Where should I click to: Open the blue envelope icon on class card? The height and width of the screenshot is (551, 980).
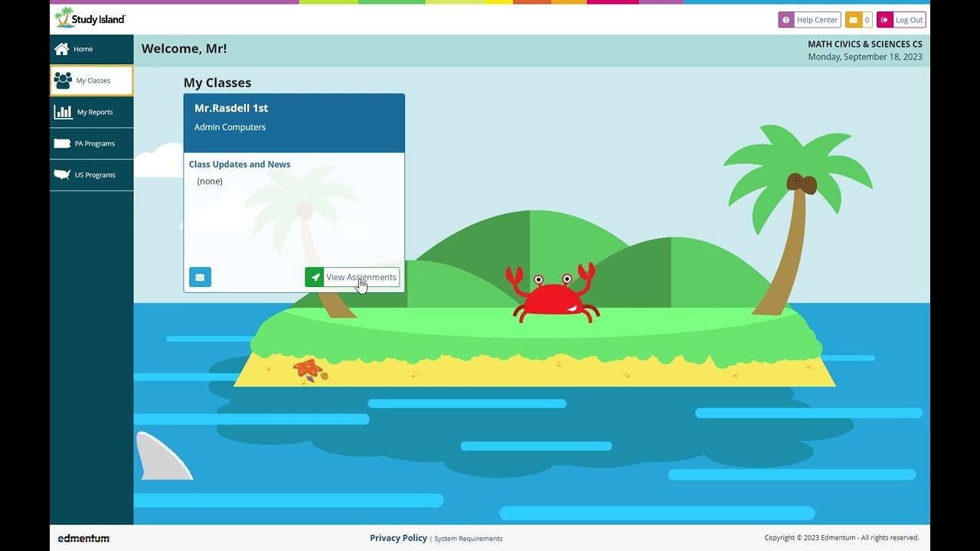200,276
